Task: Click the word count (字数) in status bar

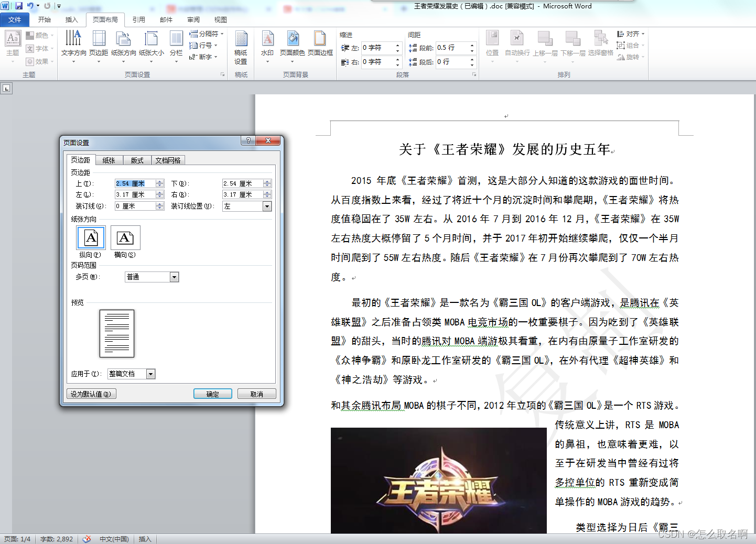Action: [x=57, y=539]
